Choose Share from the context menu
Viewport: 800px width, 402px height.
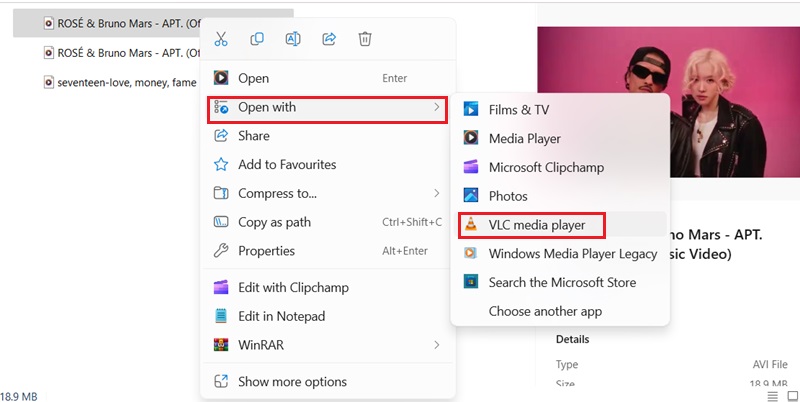click(x=327, y=136)
